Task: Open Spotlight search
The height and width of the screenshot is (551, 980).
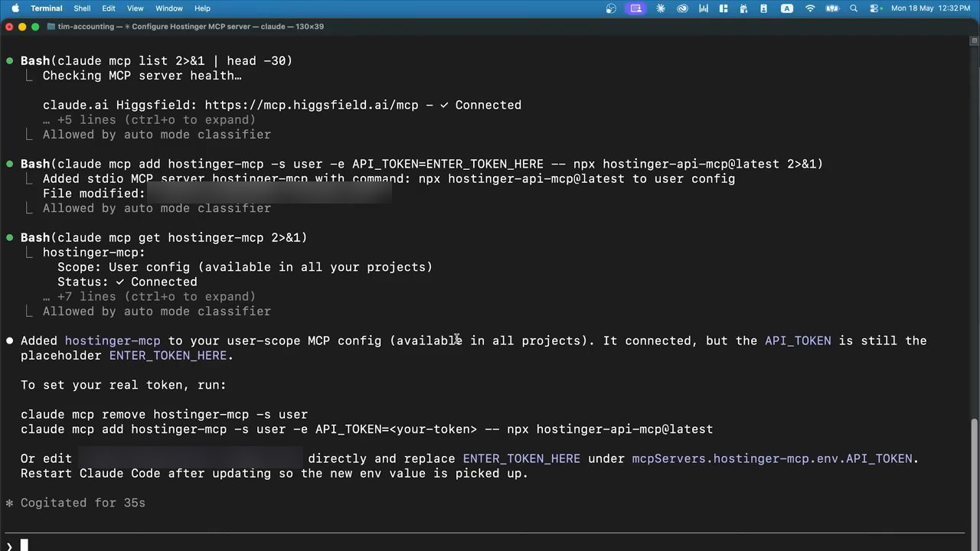Action: [x=854, y=8]
